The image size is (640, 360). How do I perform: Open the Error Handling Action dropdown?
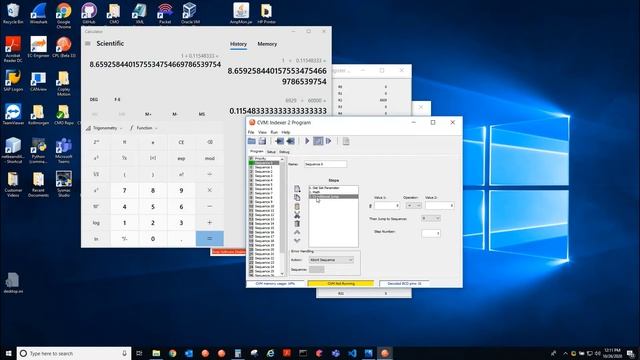[x=331, y=260]
